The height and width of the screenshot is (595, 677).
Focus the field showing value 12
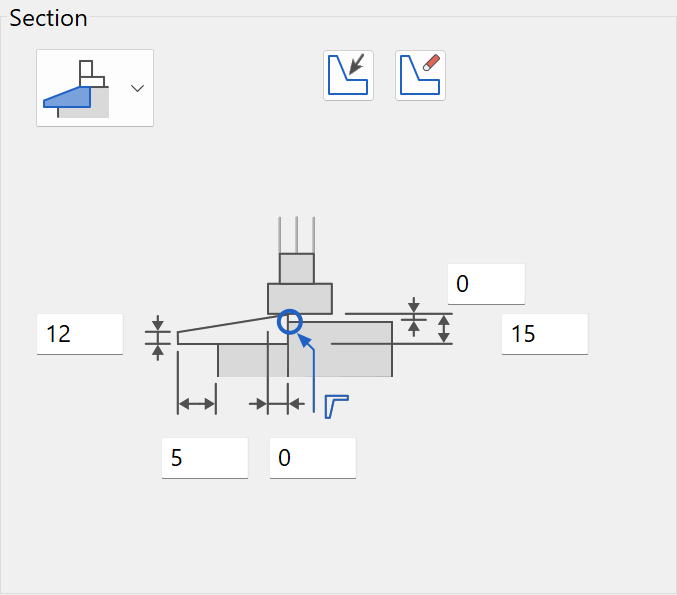click(x=80, y=334)
